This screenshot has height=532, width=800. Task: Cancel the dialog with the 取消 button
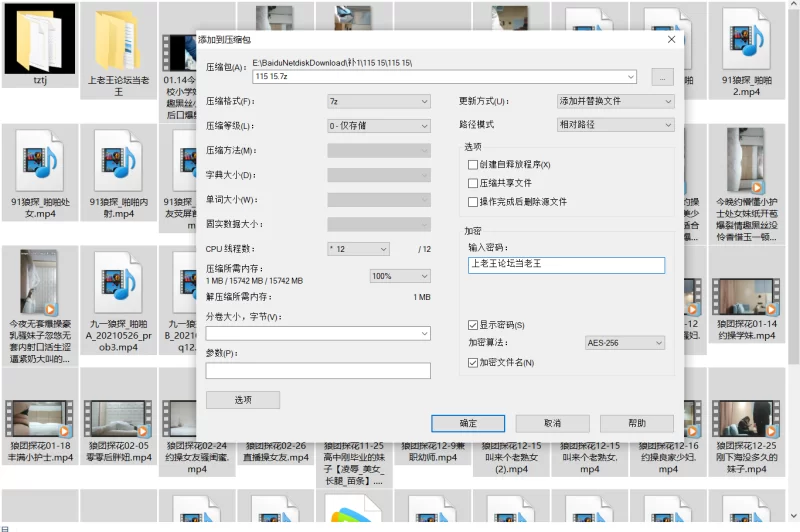553,423
